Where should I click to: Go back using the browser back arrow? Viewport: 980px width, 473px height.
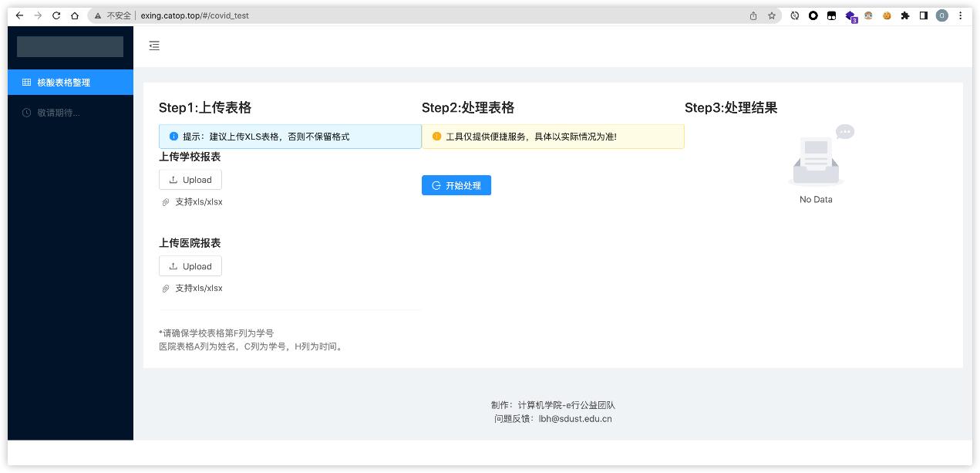pyautogui.click(x=20, y=15)
